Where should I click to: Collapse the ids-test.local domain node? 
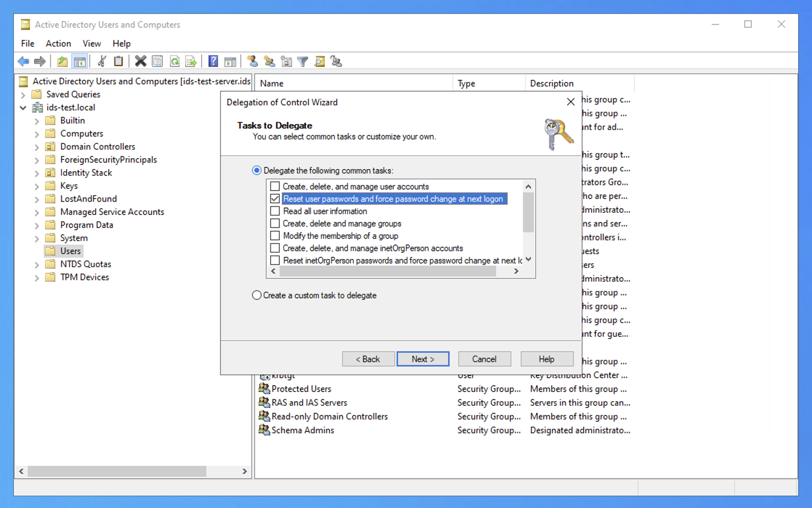coord(23,108)
